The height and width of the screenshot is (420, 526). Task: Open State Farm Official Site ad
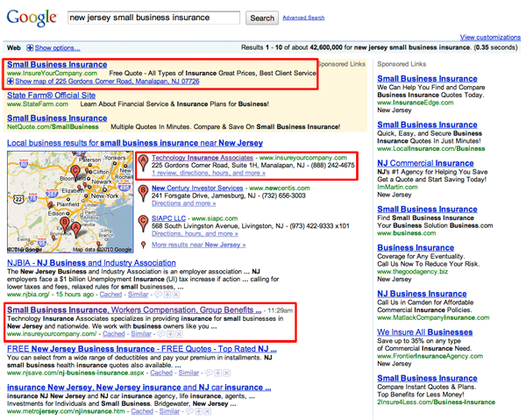pyautogui.click(x=52, y=96)
